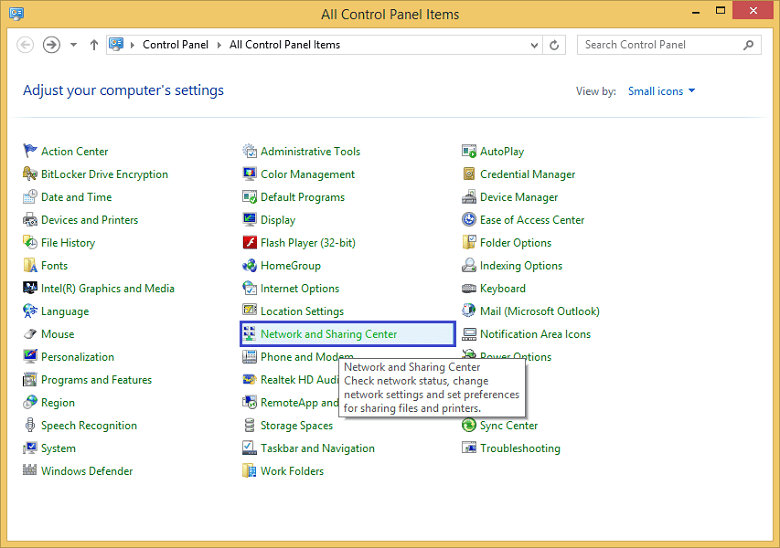Image resolution: width=780 pixels, height=548 pixels.
Task: Open the View by Small icons dropdown
Action: (x=661, y=91)
